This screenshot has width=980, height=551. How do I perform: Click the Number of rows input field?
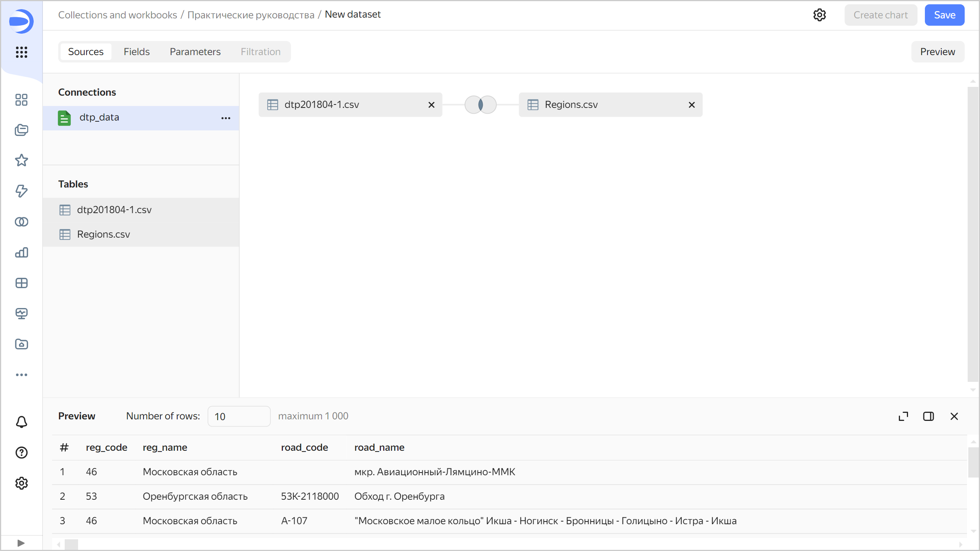(x=239, y=416)
